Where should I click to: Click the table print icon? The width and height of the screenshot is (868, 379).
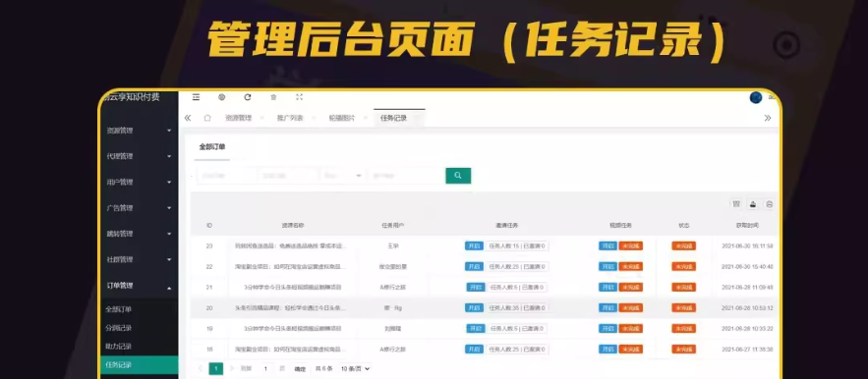[x=769, y=204]
